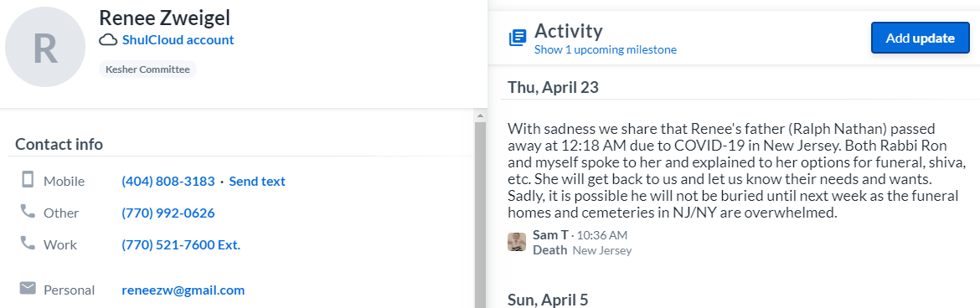Click the ShulCloud cloud icon
This screenshot has width=980, height=308.
tap(109, 40)
